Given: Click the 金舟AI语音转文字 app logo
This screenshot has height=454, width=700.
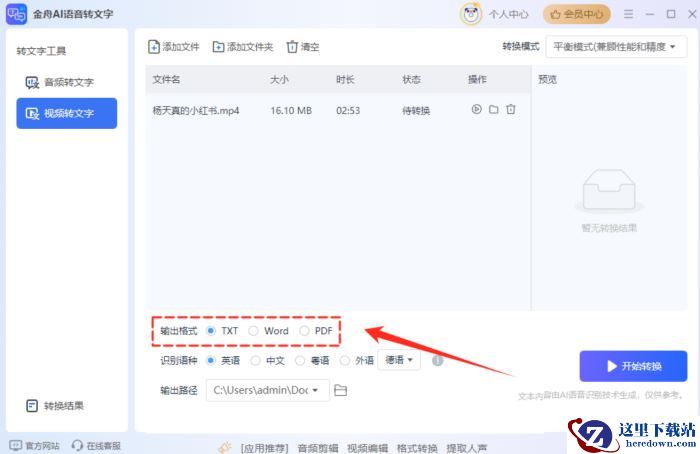Looking at the screenshot, I should pos(16,14).
